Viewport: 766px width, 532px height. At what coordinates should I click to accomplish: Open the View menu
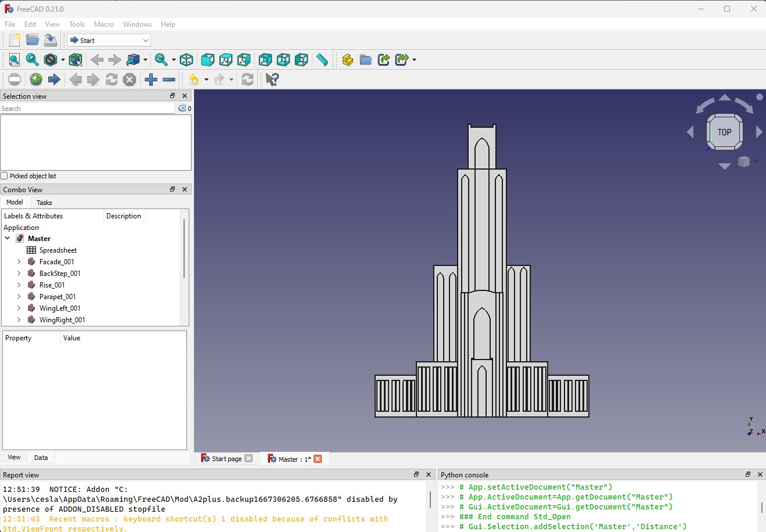tap(52, 24)
